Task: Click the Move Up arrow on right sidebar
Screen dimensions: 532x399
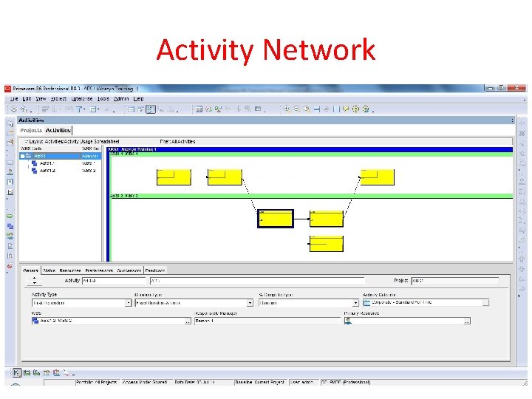Action: coord(522,259)
